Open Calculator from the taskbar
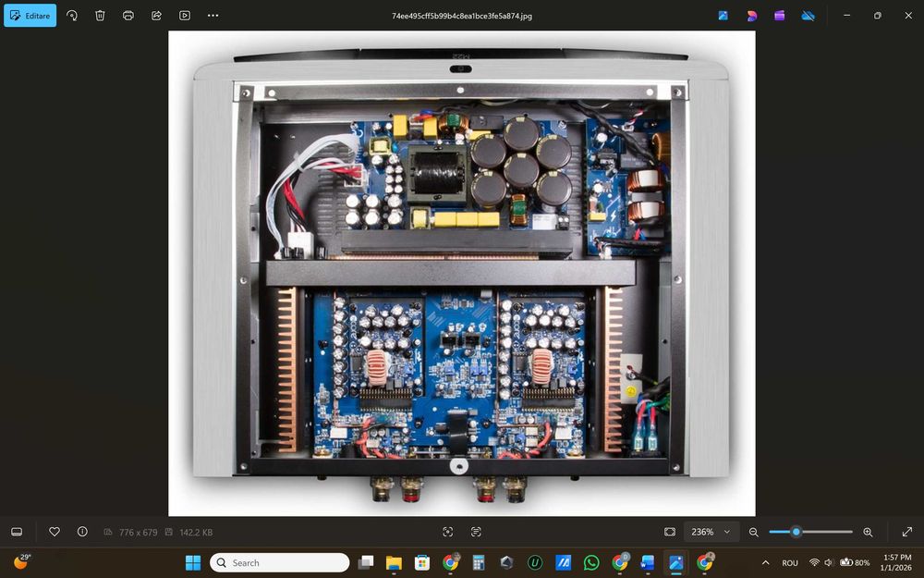This screenshot has height=578, width=924. click(479, 562)
